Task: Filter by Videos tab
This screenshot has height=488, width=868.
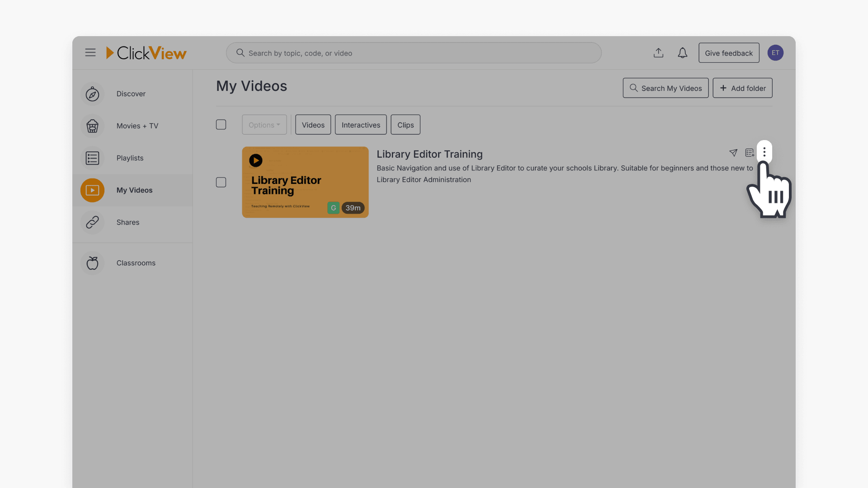Action: 313,125
